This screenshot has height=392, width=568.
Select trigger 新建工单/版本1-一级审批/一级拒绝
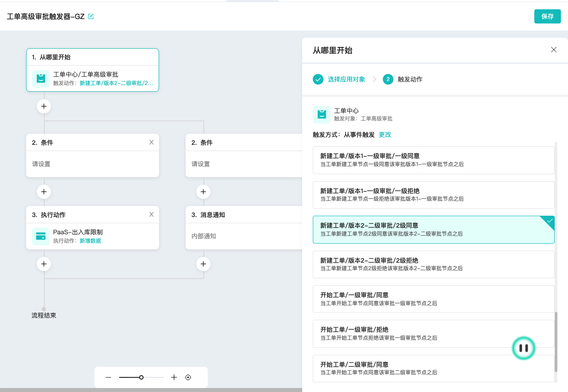tap(434, 195)
